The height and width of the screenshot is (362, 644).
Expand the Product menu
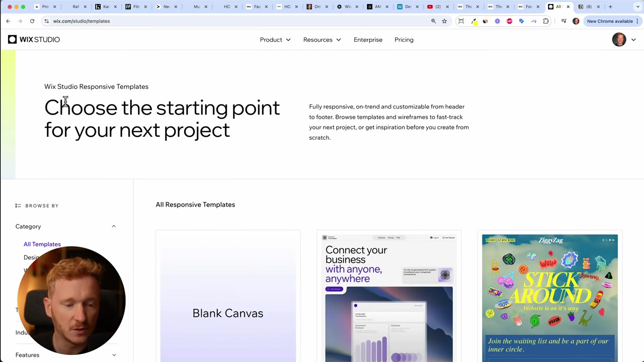[x=275, y=40]
